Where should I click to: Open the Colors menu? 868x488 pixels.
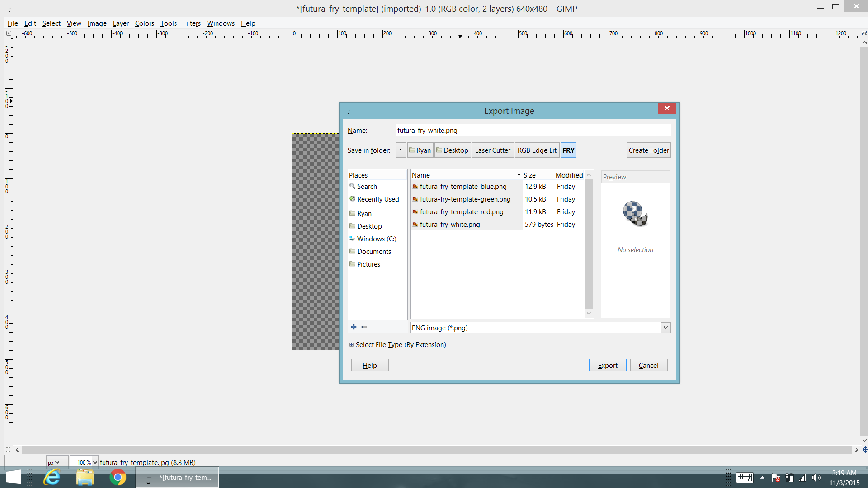coord(144,23)
